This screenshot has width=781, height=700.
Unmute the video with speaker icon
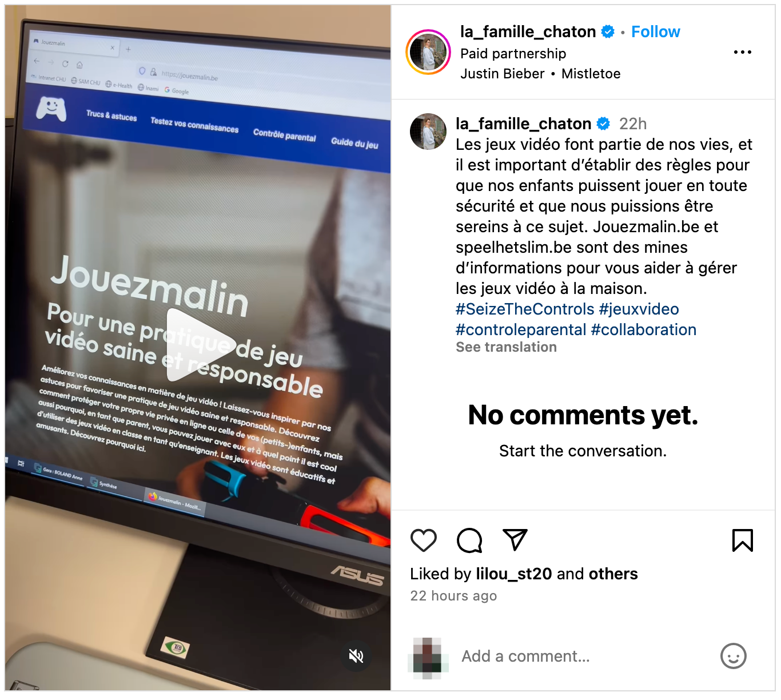(x=356, y=656)
